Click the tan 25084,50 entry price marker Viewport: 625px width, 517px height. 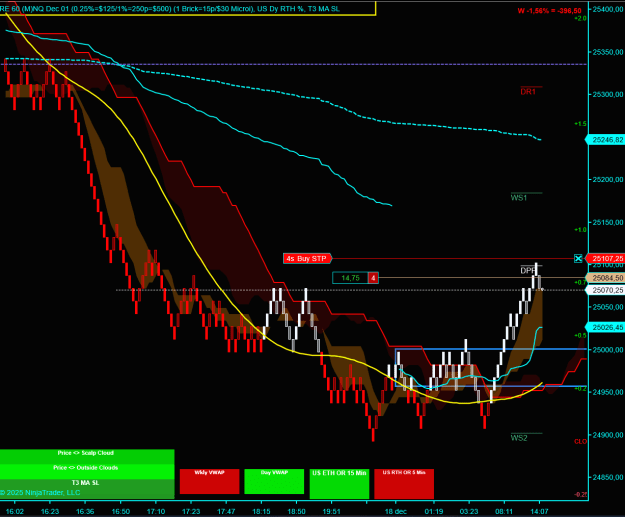606,278
